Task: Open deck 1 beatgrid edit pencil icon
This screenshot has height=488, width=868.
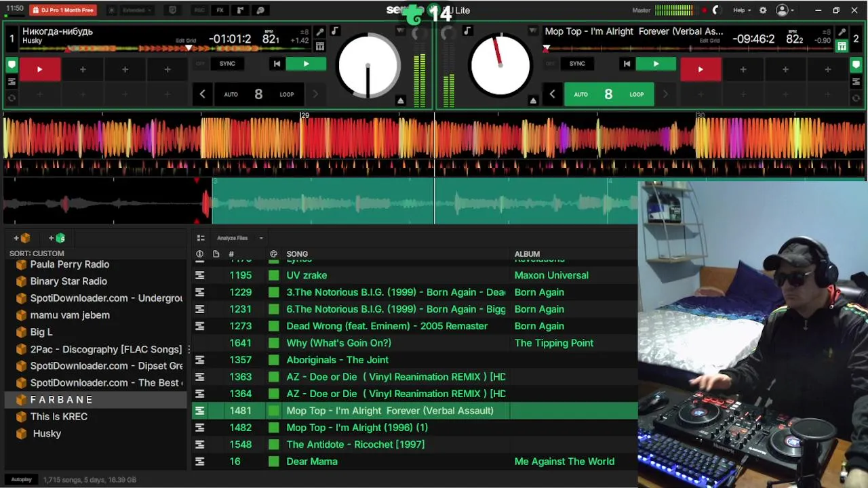Action: point(320,33)
